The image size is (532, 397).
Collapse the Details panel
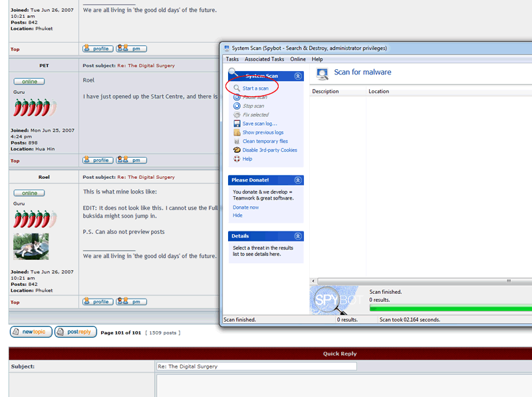(x=298, y=236)
